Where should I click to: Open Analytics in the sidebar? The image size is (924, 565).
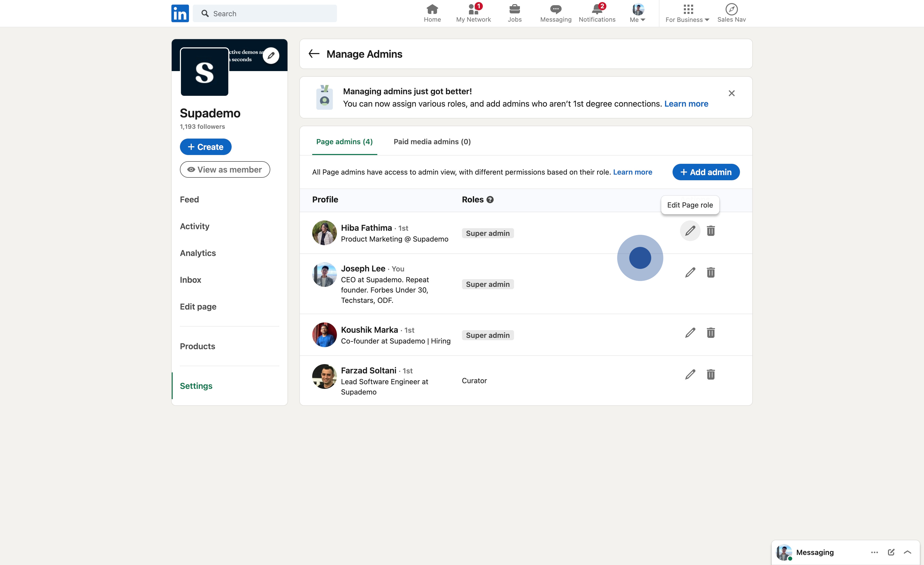tap(198, 253)
